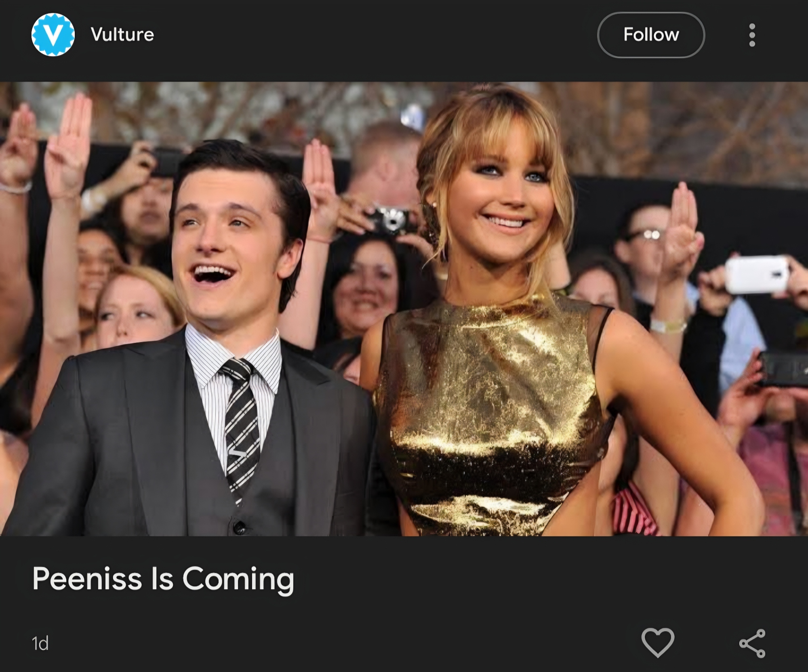Tap the white phone held up in photo
The image size is (808, 672).
pyautogui.click(x=757, y=275)
